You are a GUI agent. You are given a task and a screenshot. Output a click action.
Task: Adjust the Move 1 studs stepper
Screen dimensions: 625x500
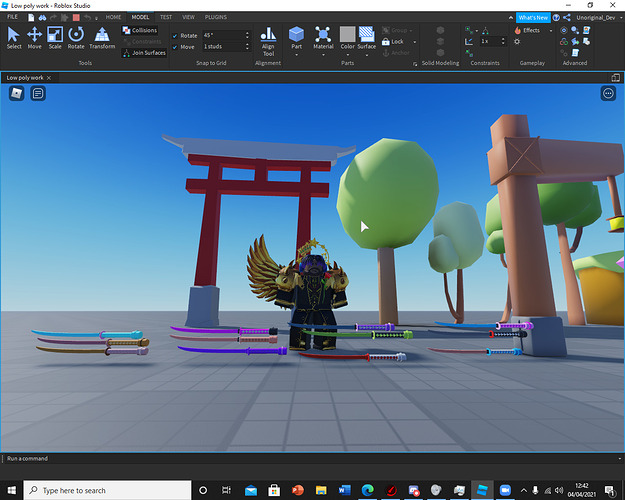pos(247,47)
